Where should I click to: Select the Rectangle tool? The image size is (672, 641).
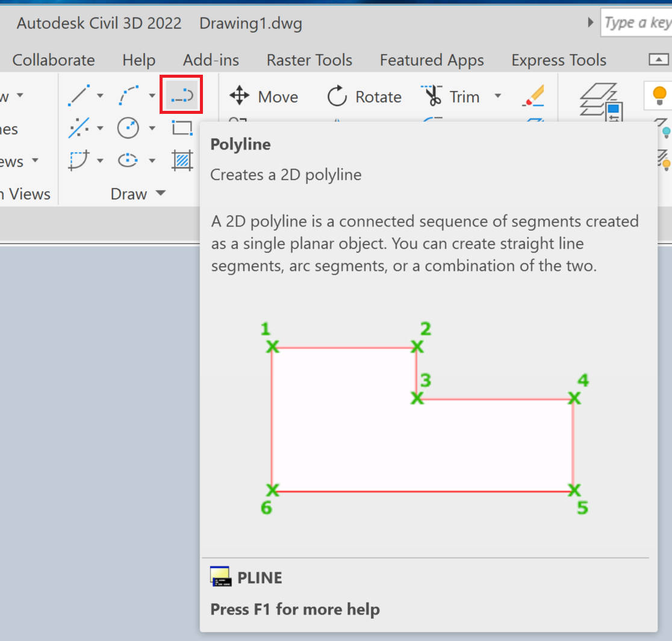181,128
